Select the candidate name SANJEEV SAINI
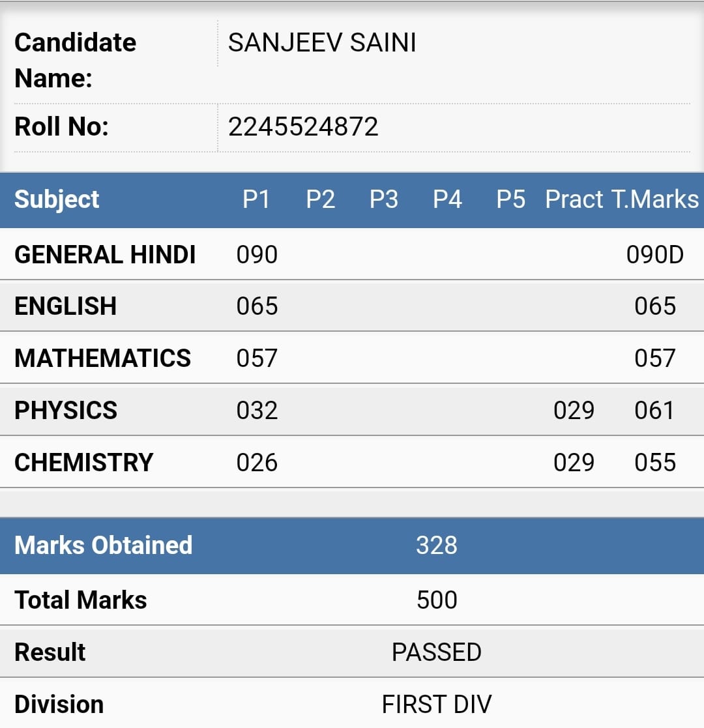704x728 pixels. pos(322,43)
